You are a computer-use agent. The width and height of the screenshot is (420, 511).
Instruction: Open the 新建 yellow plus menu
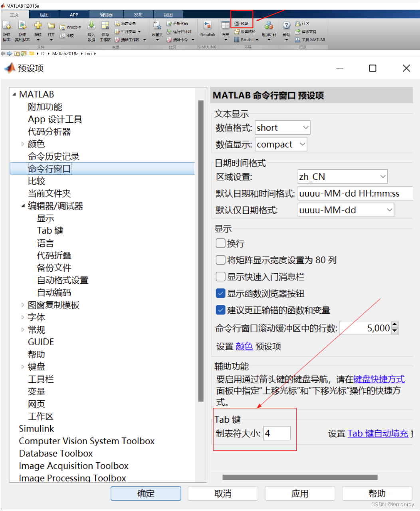38,26
